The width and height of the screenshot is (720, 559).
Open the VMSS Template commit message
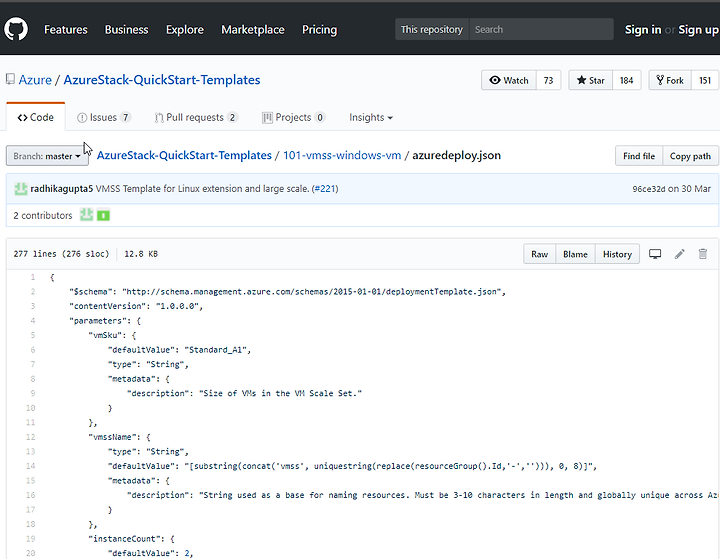tap(202, 189)
